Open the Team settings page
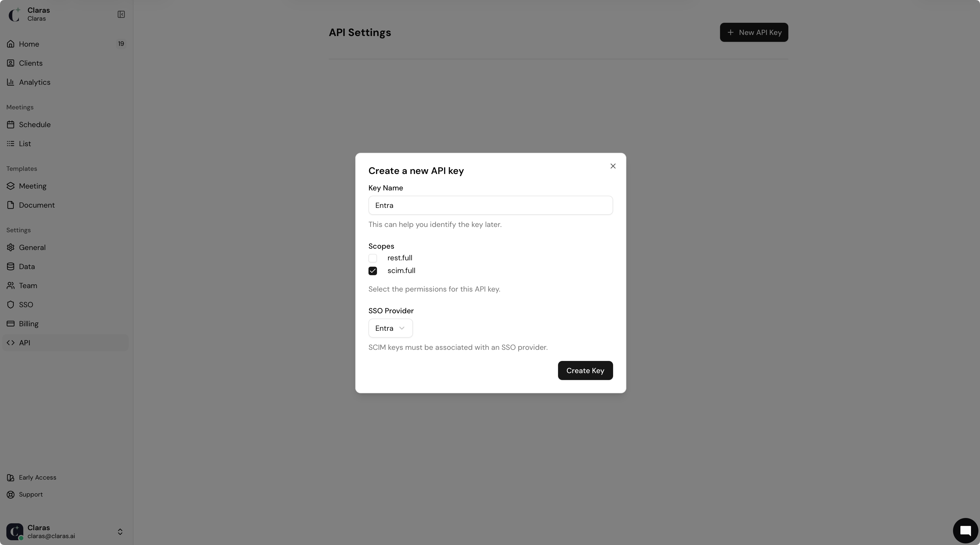980x545 pixels. point(28,286)
